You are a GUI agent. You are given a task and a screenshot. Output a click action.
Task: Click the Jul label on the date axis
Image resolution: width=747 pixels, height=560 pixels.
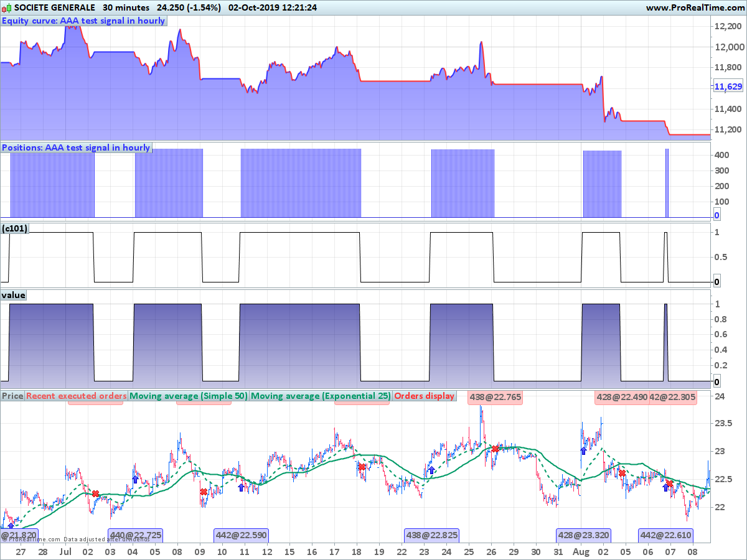[x=66, y=551]
